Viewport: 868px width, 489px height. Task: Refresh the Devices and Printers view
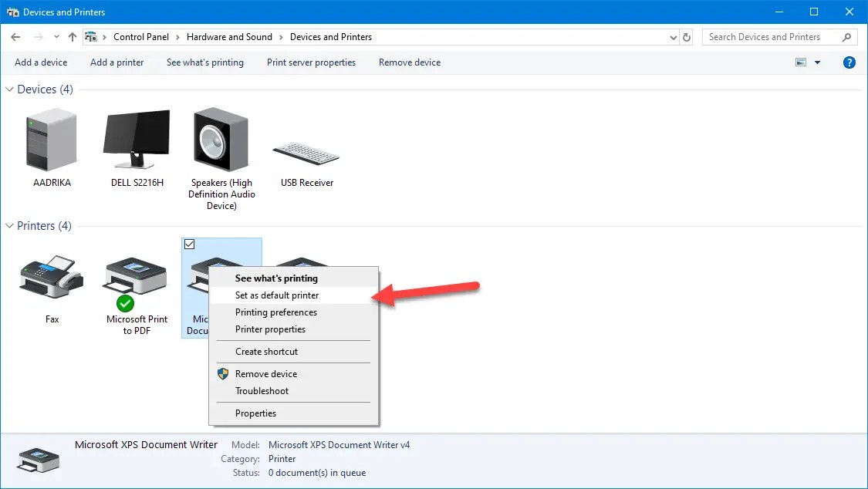tap(687, 36)
